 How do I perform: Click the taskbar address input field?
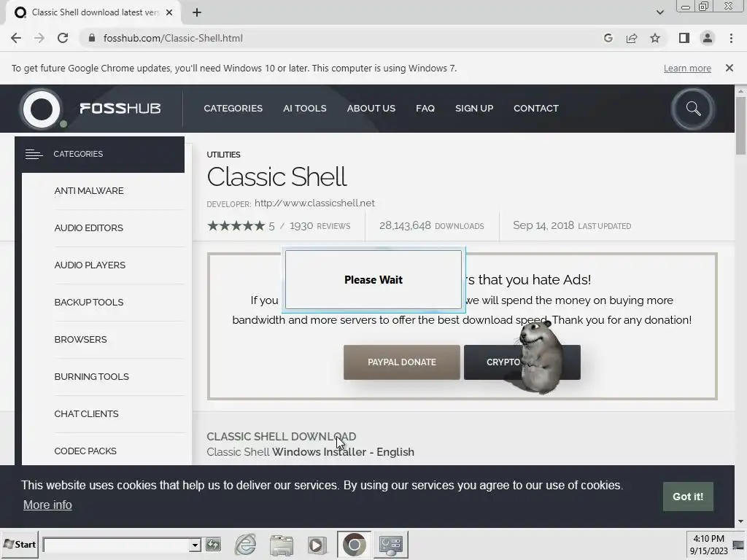[116, 545]
